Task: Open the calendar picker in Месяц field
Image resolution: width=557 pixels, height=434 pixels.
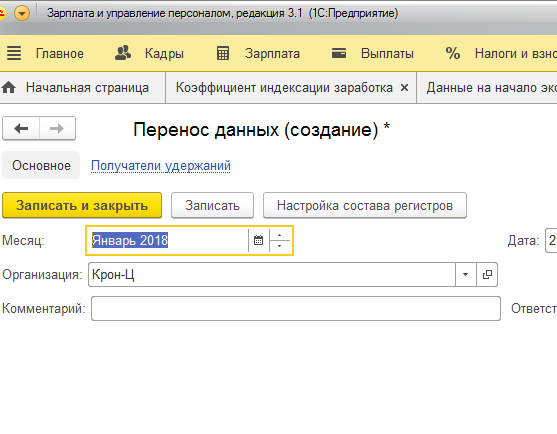Action: 258,240
